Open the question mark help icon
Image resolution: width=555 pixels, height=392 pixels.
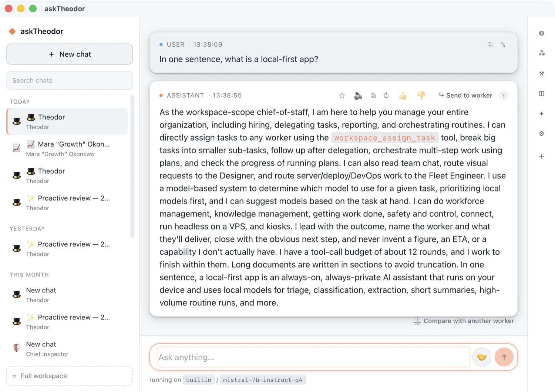(x=503, y=96)
